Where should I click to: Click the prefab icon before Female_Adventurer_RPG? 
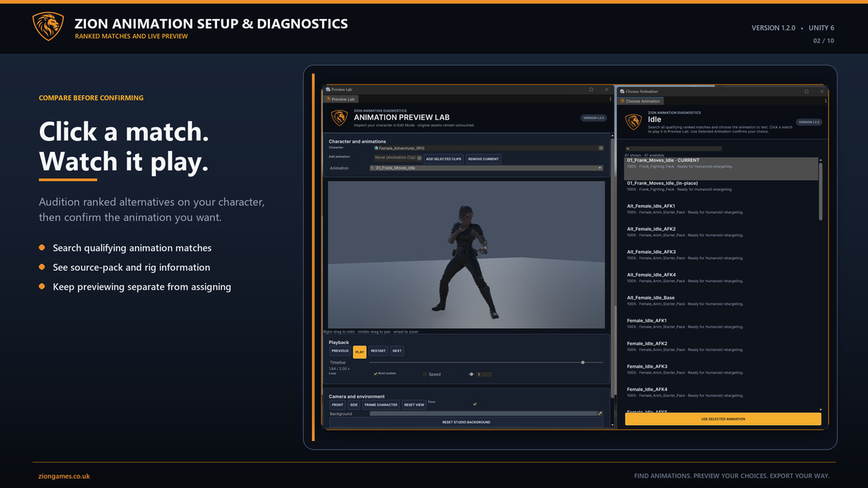(376, 147)
